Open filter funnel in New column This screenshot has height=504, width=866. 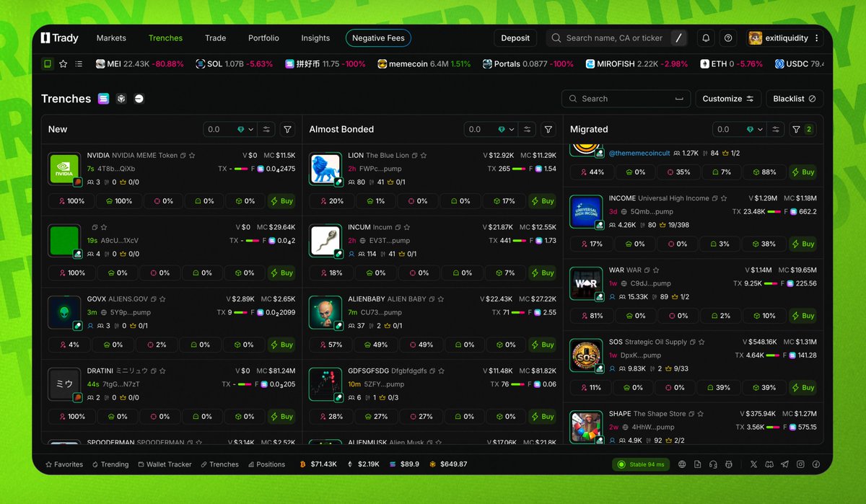point(288,129)
